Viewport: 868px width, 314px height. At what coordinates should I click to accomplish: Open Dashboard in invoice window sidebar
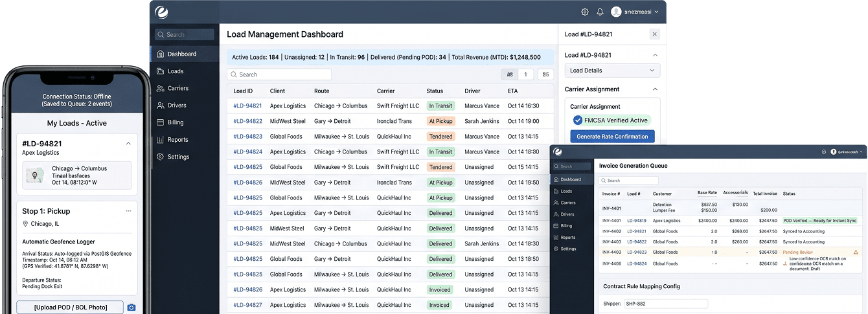pyautogui.click(x=571, y=179)
